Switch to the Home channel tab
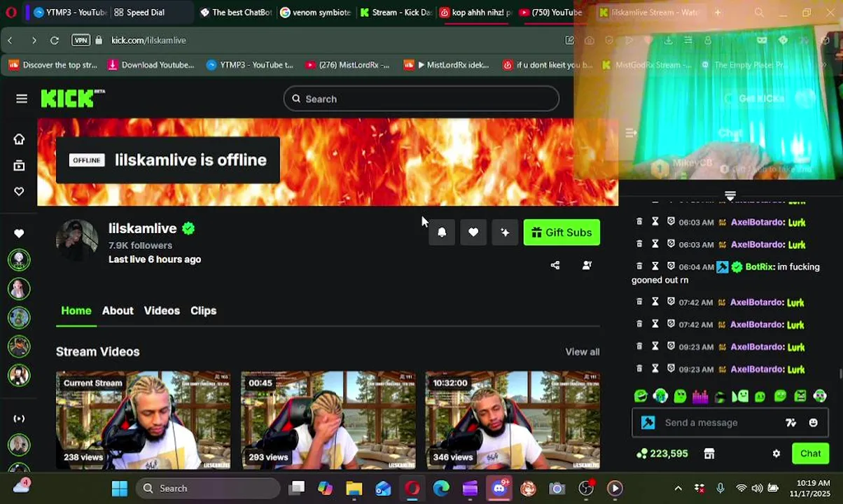 [x=76, y=311]
